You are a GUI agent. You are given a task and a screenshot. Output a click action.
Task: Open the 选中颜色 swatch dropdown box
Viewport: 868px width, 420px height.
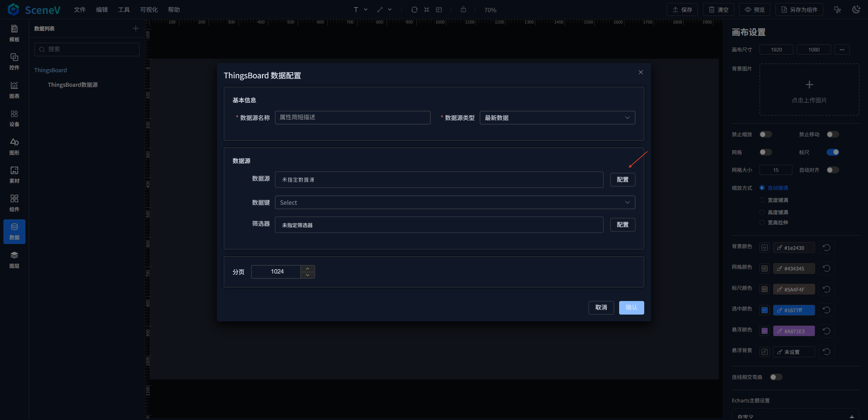(x=765, y=310)
